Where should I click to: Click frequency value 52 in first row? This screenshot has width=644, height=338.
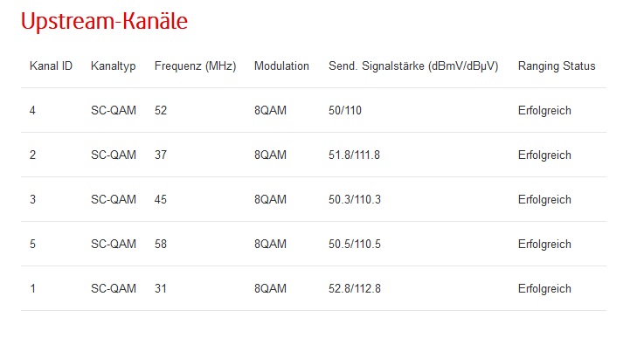[x=161, y=110]
